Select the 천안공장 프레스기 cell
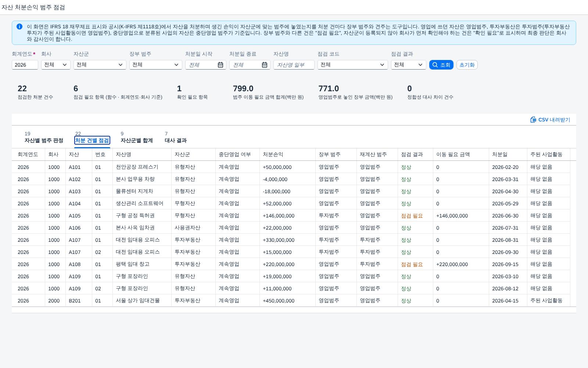This screenshot has width=588, height=368. 142,167
